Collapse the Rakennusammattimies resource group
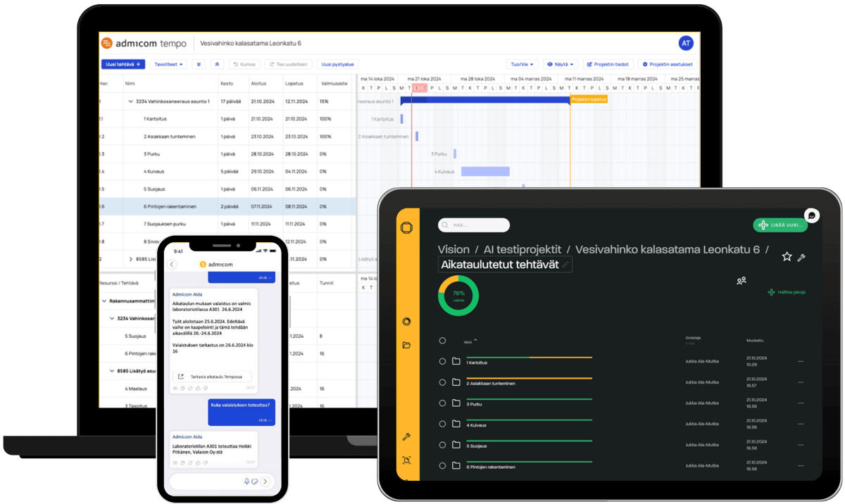Viewport: 845px width, 504px height. click(x=104, y=301)
